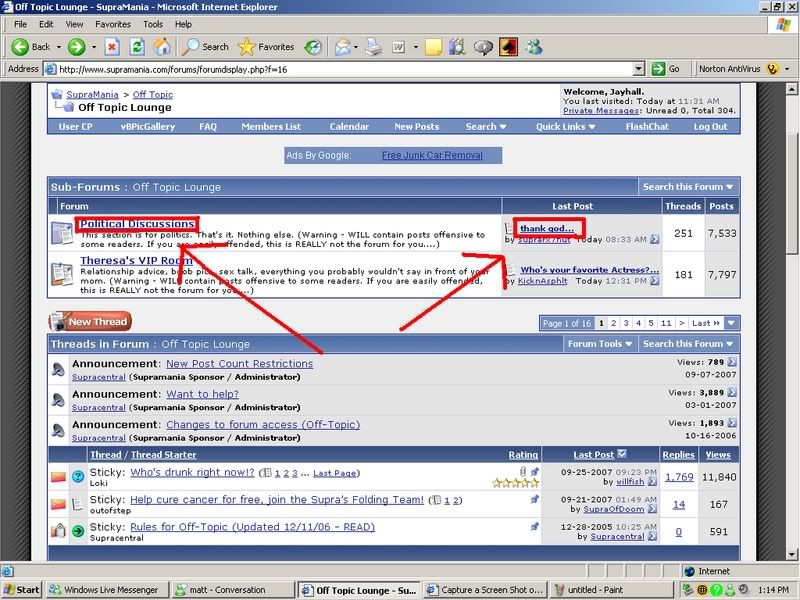This screenshot has height=600, width=800.
Task: Click the IE Back button
Action: pyautogui.click(x=31, y=47)
